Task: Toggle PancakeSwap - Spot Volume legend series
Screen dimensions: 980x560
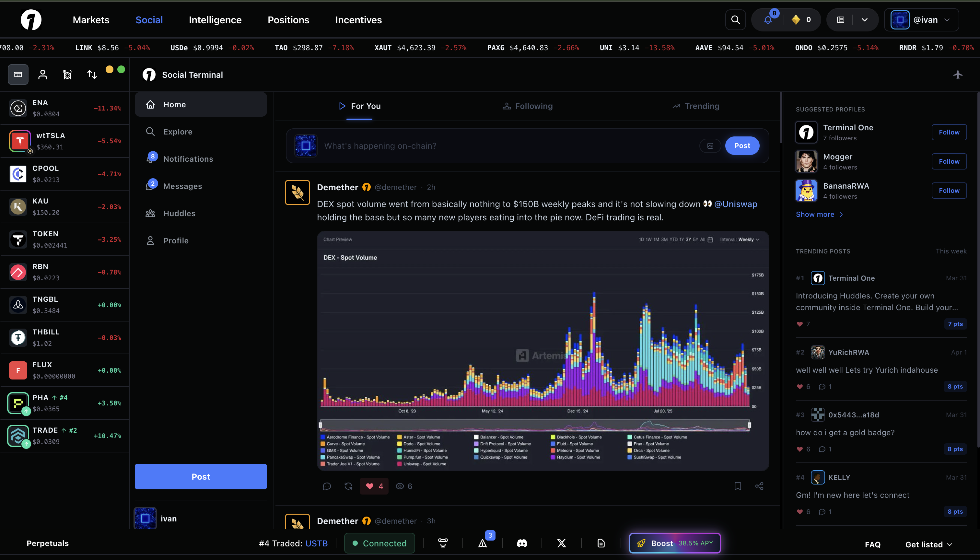Action: 350,457
